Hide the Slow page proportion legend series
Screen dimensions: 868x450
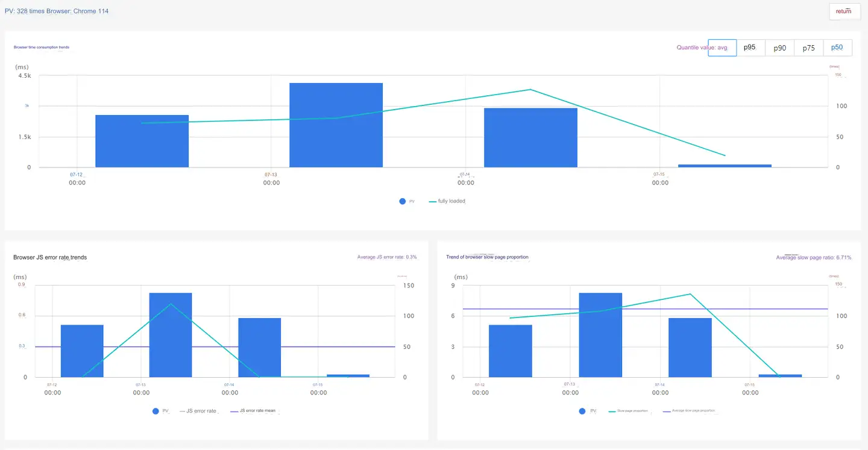click(x=628, y=411)
